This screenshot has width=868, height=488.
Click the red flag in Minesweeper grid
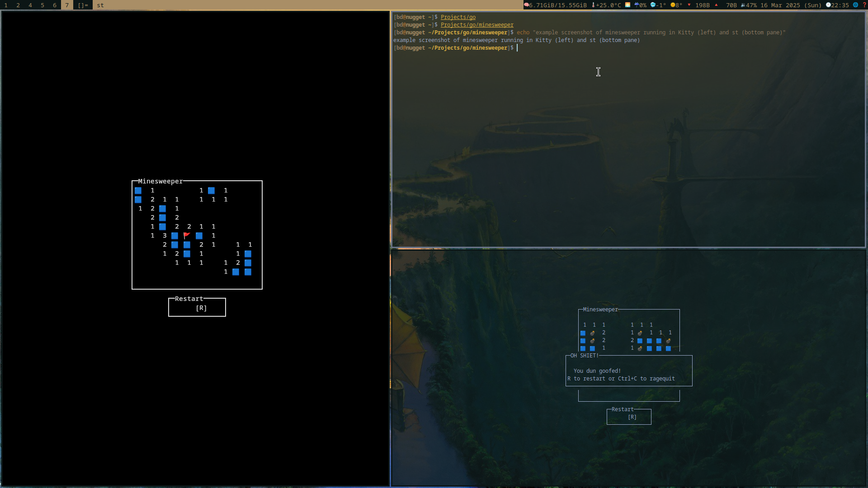187,235
